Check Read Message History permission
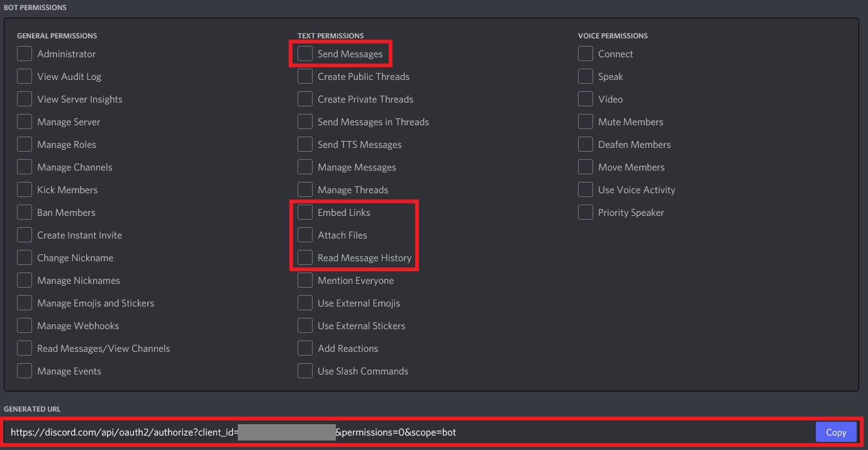This screenshot has height=450, width=868. click(305, 258)
